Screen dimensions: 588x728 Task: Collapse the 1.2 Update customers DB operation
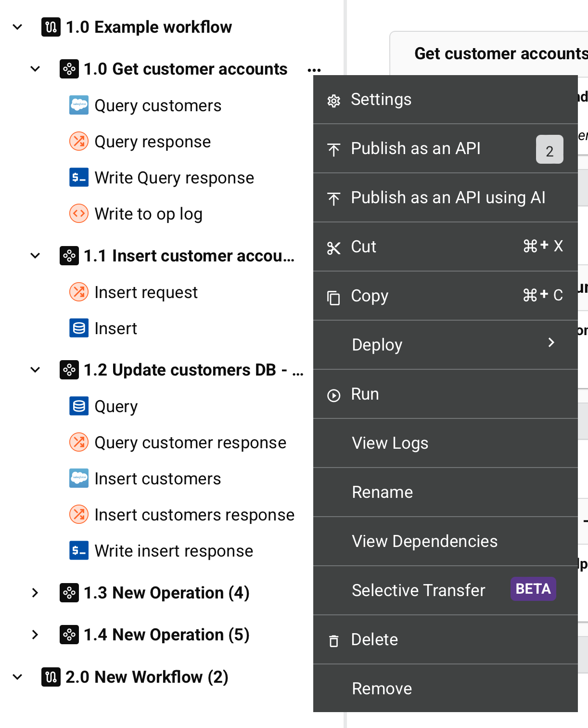coord(35,370)
